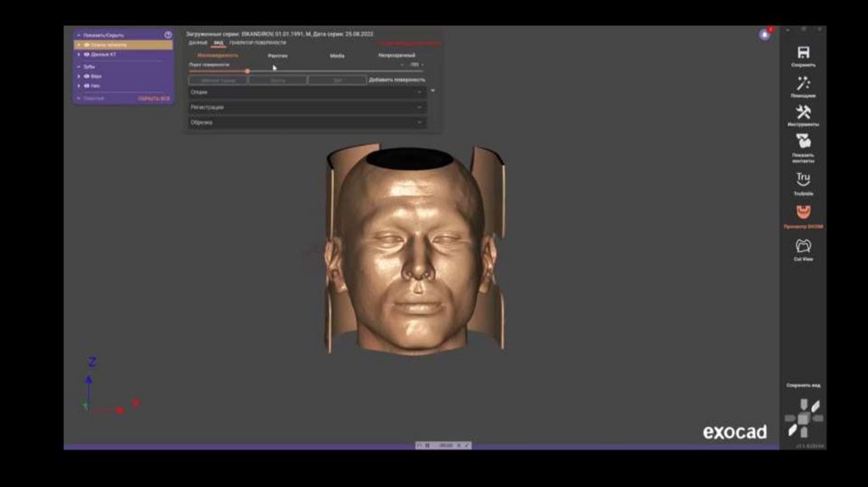This screenshot has height=487, width=868.
Task: Toggle eye visibility for Верх teeth
Action: coord(86,76)
